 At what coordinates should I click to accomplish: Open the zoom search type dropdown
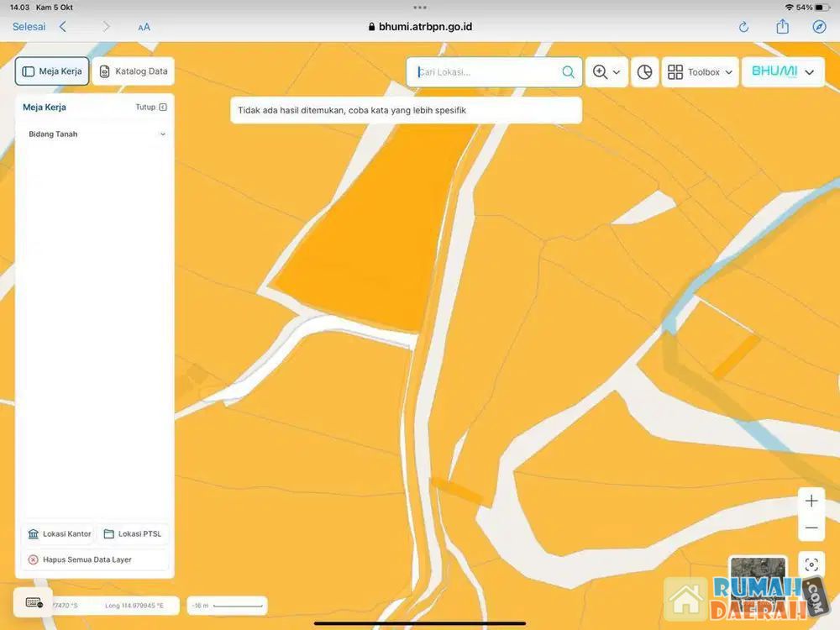click(x=606, y=72)
